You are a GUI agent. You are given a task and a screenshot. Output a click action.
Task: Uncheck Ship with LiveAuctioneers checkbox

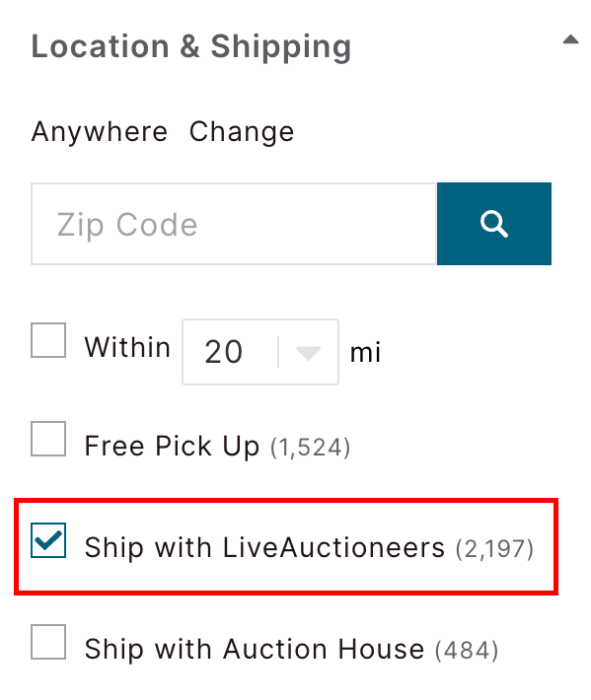coord(48,540)
